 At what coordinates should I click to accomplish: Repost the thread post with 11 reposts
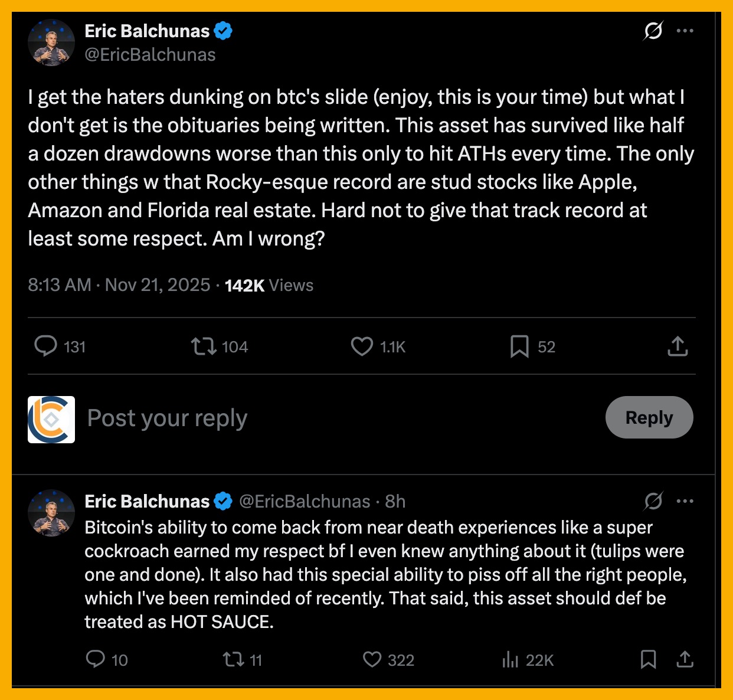click(233, 659)
